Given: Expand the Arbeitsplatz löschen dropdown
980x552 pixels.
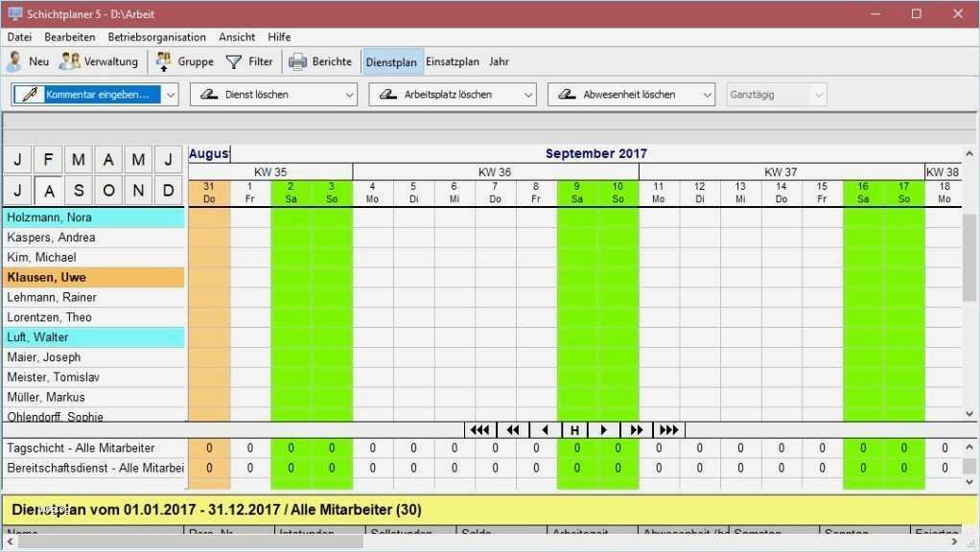Looking at the screenshot, I should tap(528, 94).
